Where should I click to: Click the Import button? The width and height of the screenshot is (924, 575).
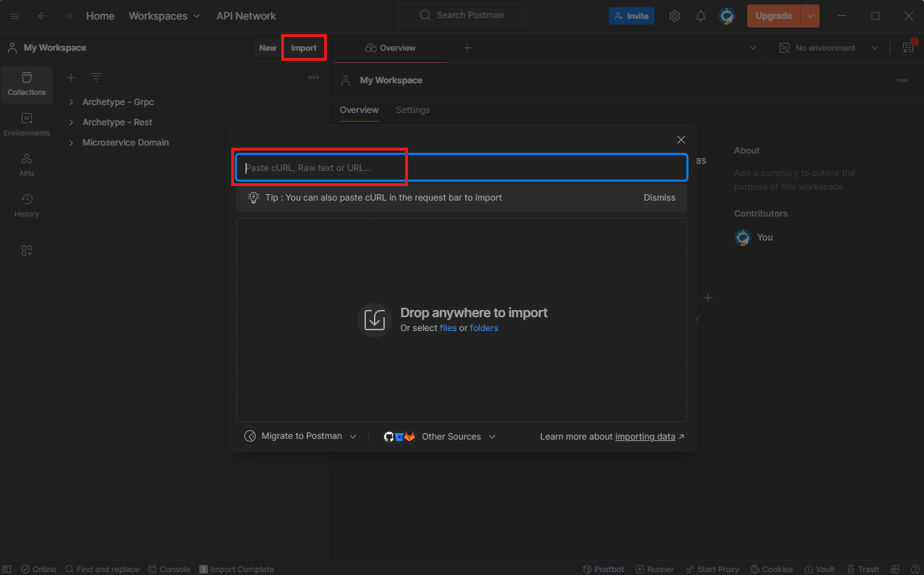304,48
